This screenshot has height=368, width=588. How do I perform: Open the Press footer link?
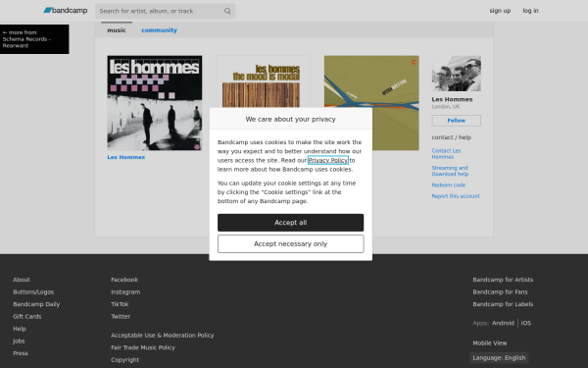pyautogui.click(x=21, y=353)
